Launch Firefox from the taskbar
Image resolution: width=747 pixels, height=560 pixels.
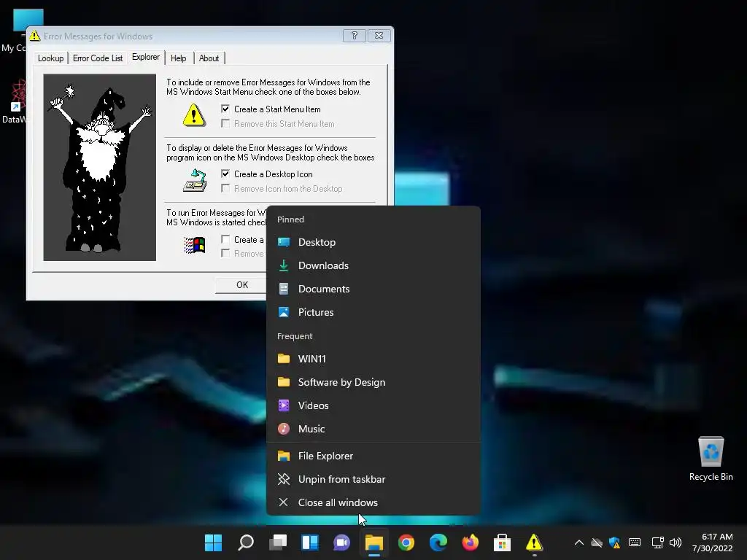click(471, 542)
